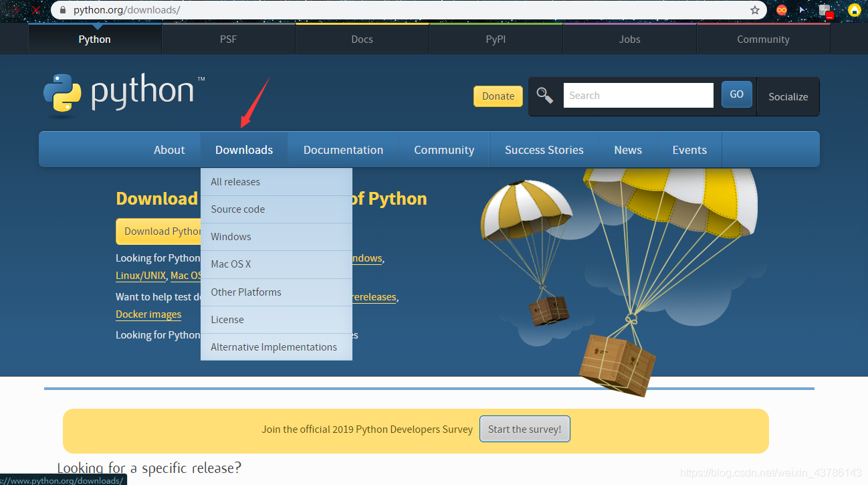
Task: Click the site lock icon in address bar
Action: (x=63, y=11)
